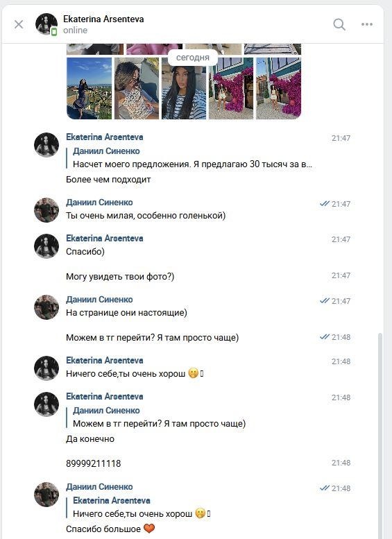
Task: Click the surprised emoji in 'ты очень хорош'
Action: [x=194, y=374]
